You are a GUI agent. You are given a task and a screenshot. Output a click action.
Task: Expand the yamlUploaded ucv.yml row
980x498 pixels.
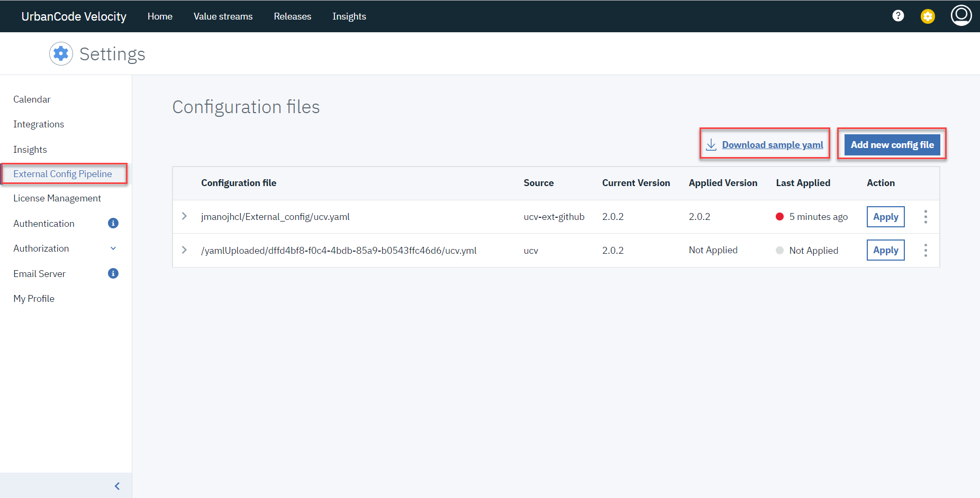pos(184,250)
